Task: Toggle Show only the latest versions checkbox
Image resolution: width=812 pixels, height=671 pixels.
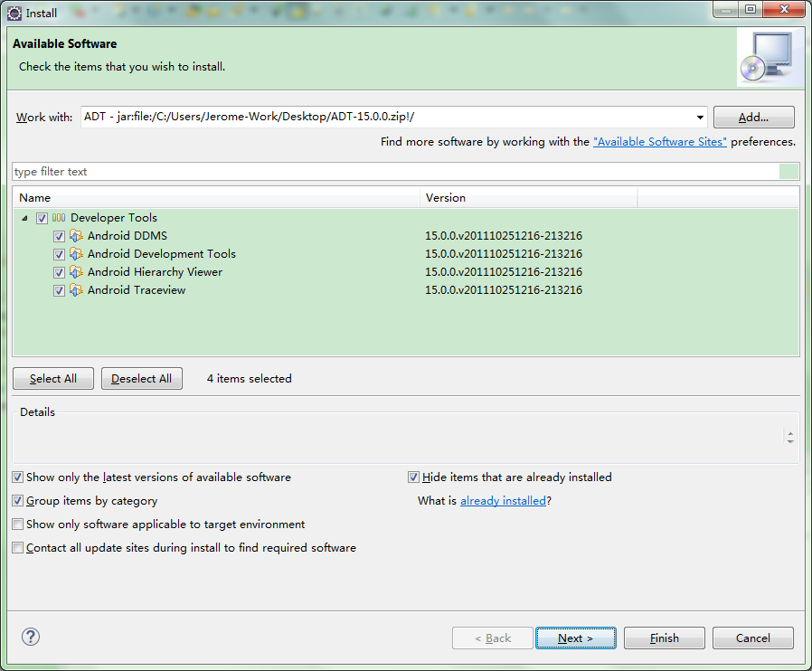Action: click(x=17, y=477)
